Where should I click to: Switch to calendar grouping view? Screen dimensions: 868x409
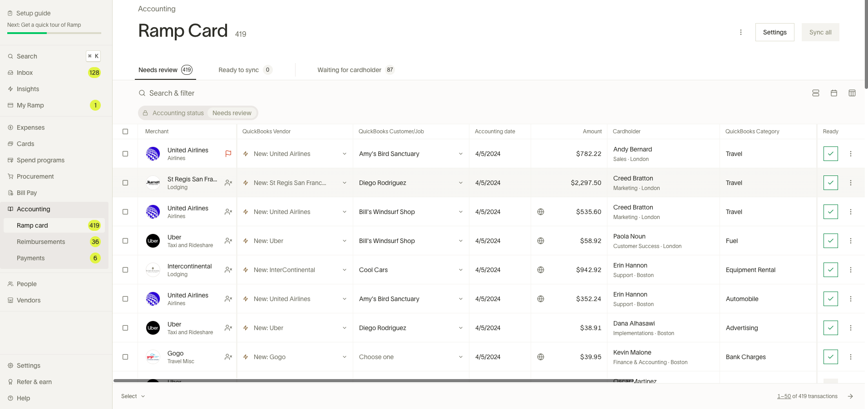(834, 93)
